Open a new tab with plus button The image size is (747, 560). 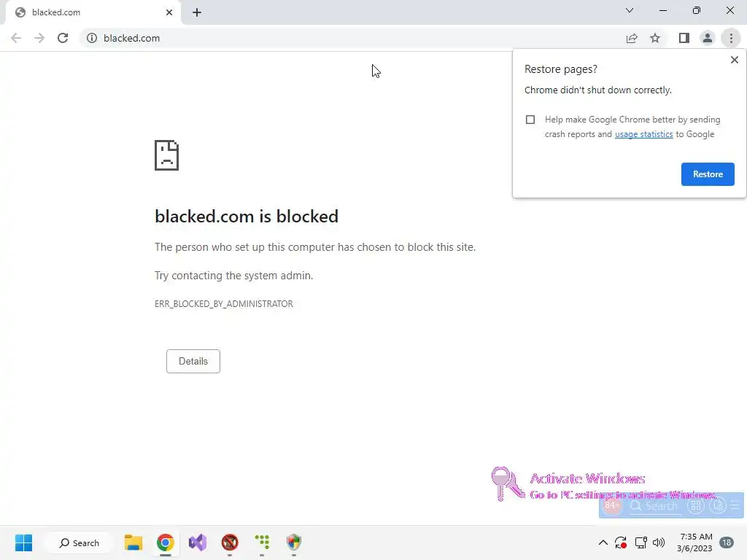coord(197,12)
